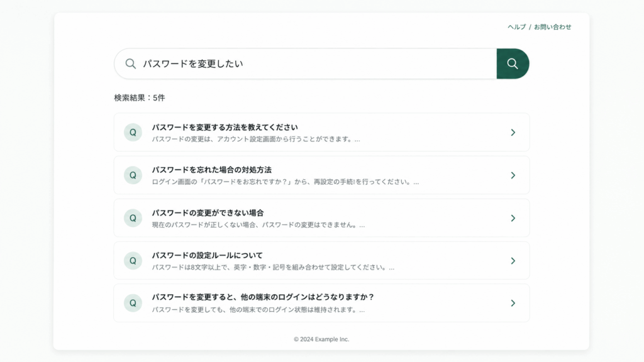Expand chevron for パスワードを忘れた場合の対処方法

click(513, 175)
